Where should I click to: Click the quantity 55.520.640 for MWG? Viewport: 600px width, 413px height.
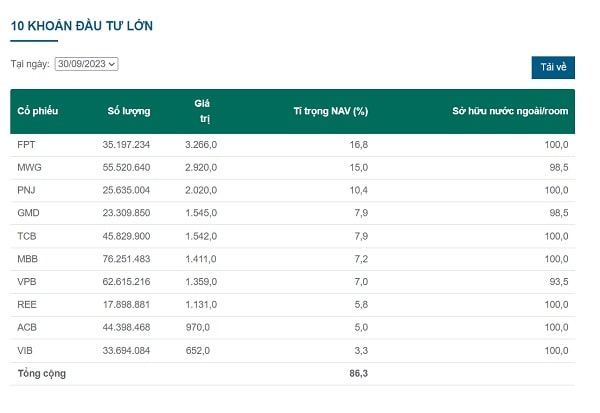pos(126,167)
